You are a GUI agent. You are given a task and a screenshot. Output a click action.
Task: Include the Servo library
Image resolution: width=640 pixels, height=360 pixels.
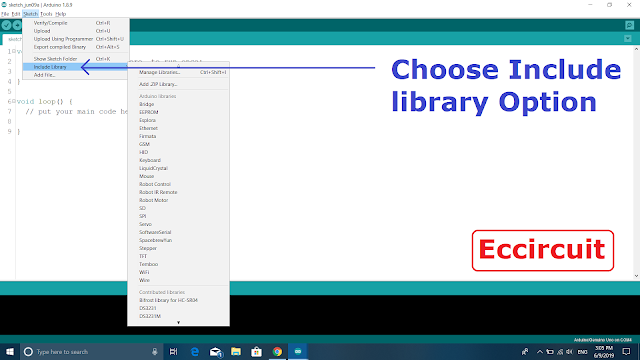point(178,224)
